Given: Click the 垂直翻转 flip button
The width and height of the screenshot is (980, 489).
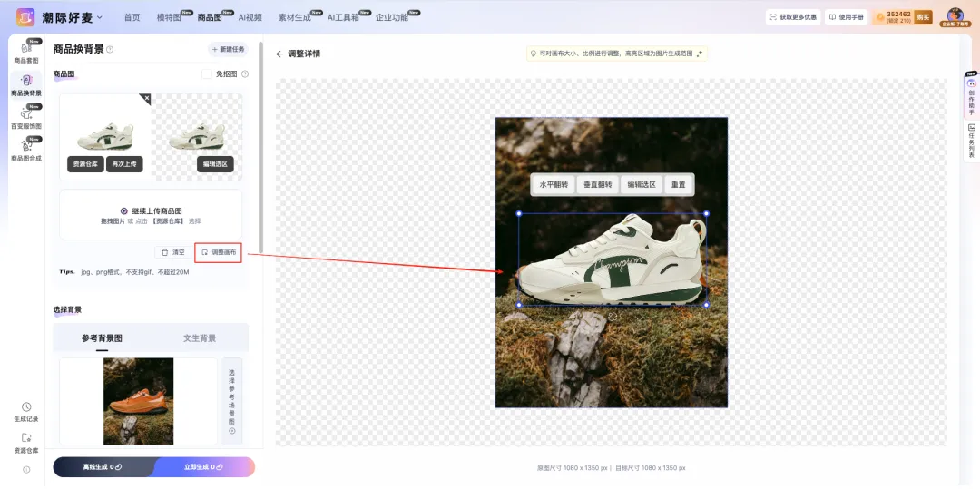Looking at the screenshot, I should (x=597, y=185).
